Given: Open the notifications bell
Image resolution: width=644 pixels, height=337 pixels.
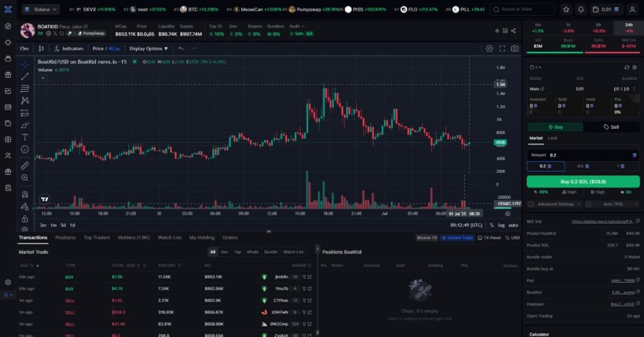Looking at the screenshot, I should [x=580, y=9].
